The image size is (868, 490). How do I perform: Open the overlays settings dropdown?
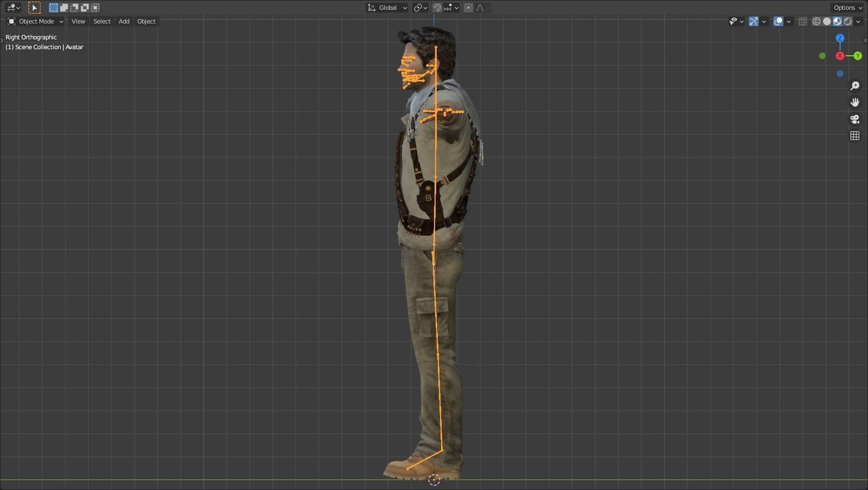click(789, 21)
